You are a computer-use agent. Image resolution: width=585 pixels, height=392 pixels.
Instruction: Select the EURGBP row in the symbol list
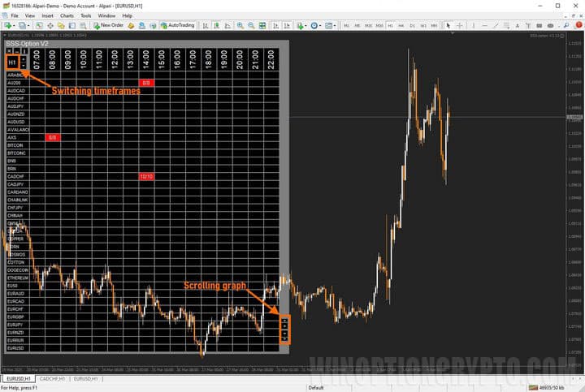[16, 317]
